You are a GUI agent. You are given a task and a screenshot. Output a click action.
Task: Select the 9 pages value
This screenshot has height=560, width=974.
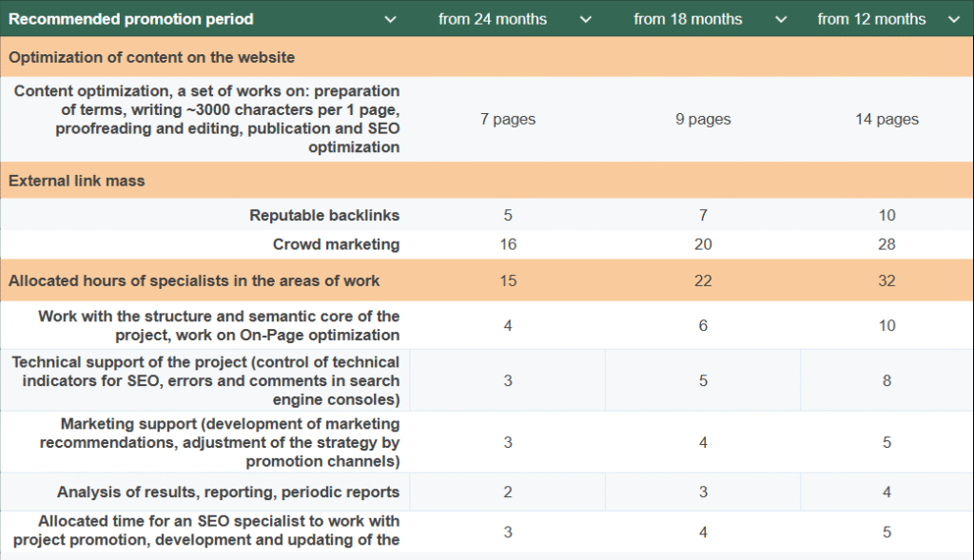click(702, 119)
